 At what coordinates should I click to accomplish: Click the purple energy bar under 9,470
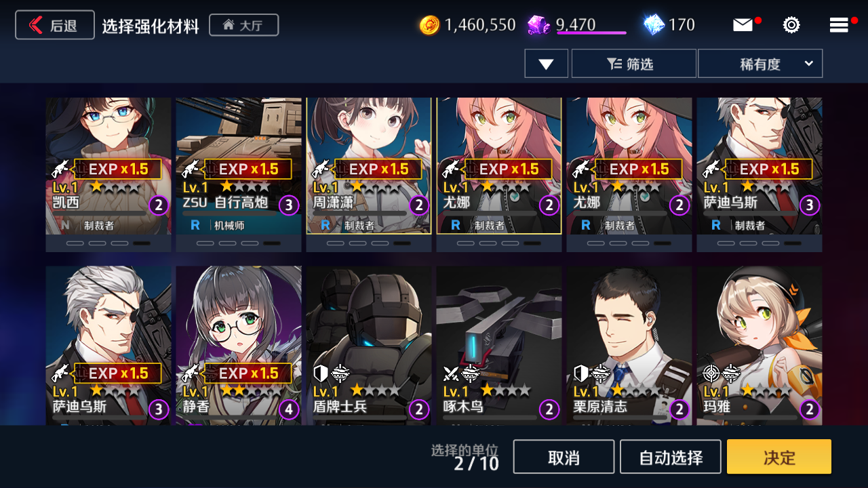pyautogui.click(x=591, y=33)
